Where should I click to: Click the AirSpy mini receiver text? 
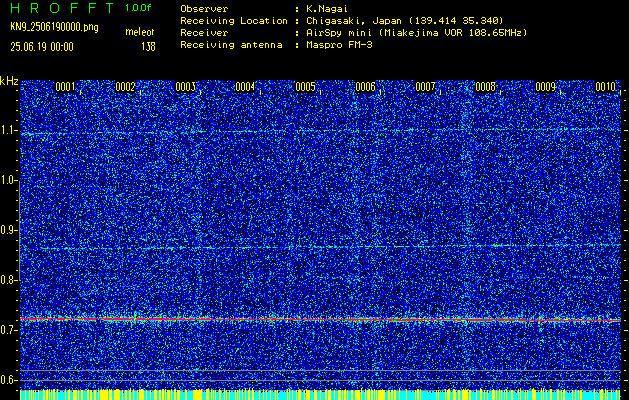(416, 32)
